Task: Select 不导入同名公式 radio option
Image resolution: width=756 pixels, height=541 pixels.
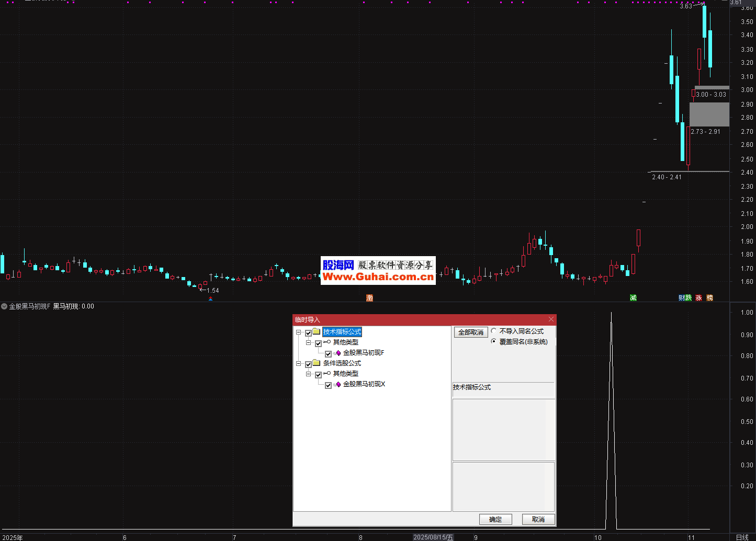Action: click(x=494, y=331)
